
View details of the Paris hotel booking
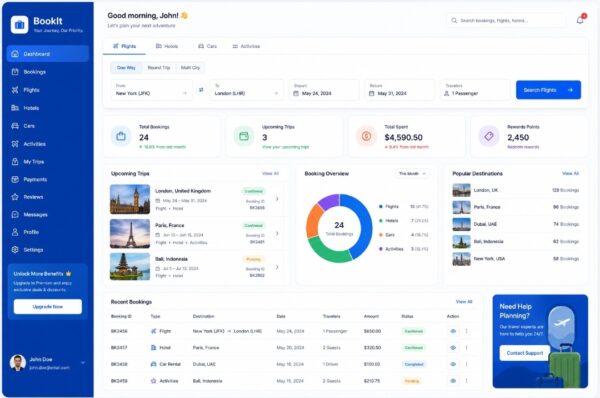[x=453, y=347]
